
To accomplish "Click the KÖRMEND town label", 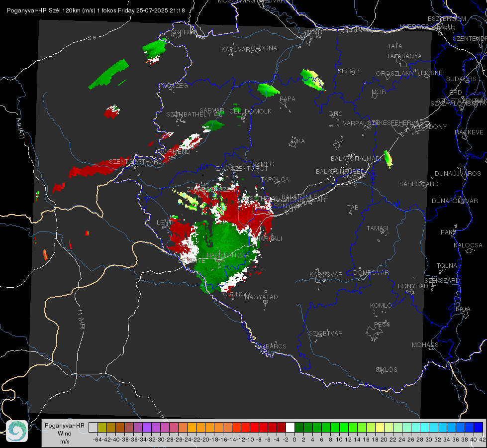I will (x=175, y=152).
